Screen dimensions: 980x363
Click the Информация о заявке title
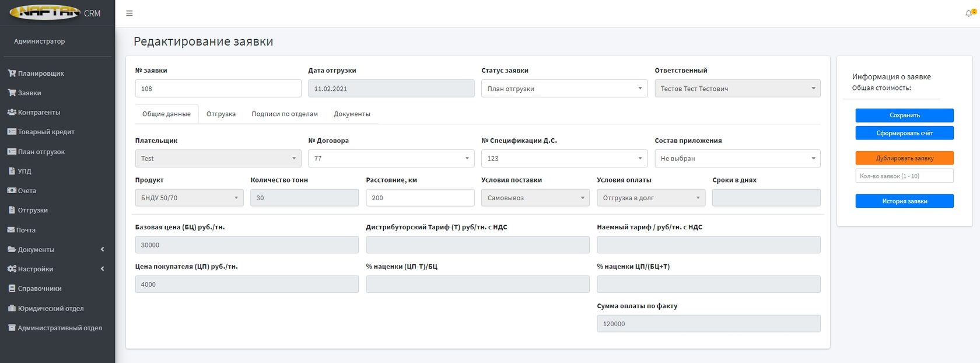point(891,76)
